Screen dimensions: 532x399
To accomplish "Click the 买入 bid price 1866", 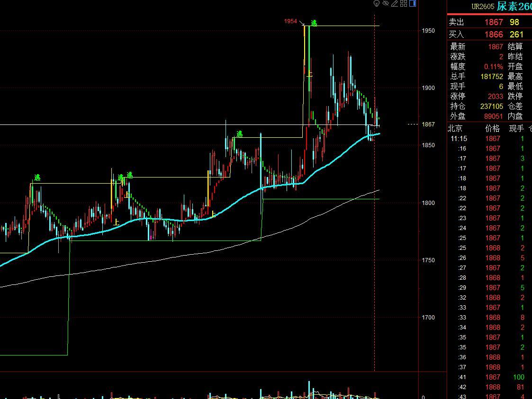I will point(494,35).
